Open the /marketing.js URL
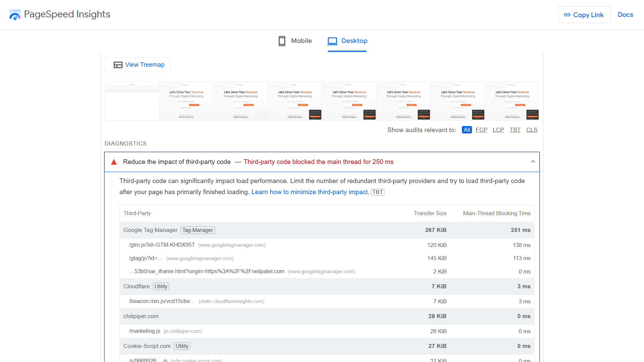 point(145,331)
